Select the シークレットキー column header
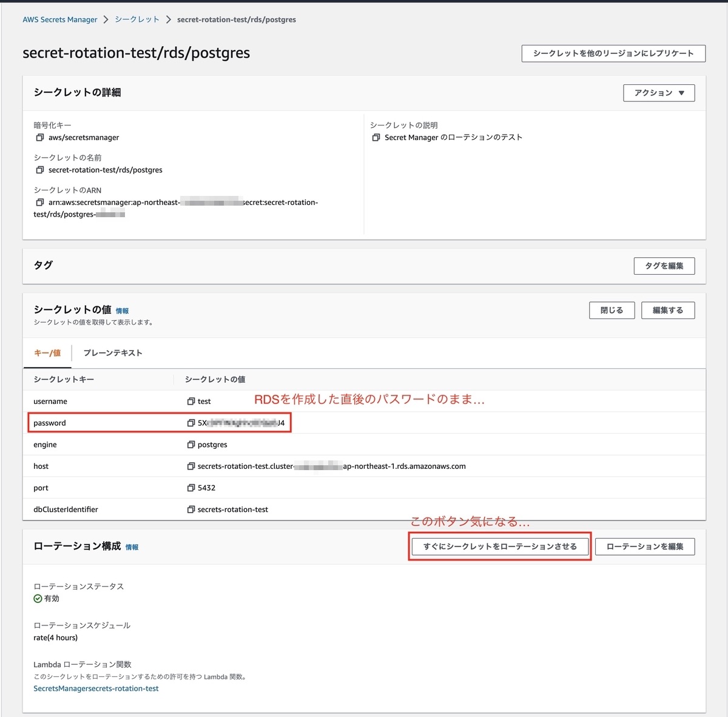Screen dimensions: 728x717 64,379
